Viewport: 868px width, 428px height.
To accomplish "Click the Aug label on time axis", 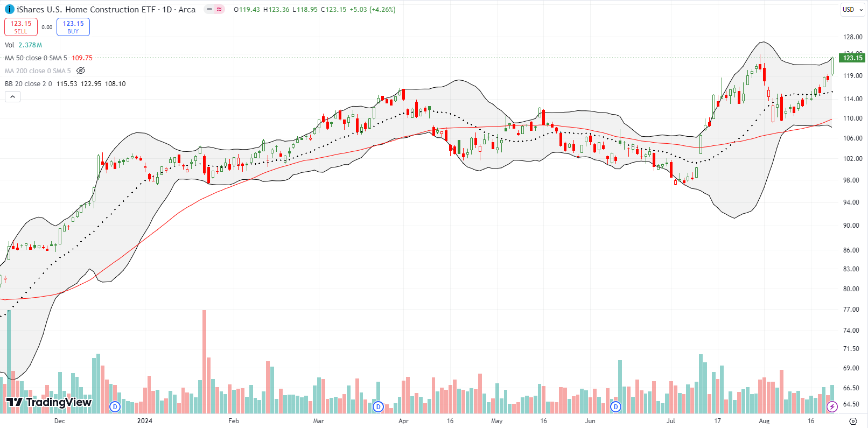I will click(x=764, y=421).
